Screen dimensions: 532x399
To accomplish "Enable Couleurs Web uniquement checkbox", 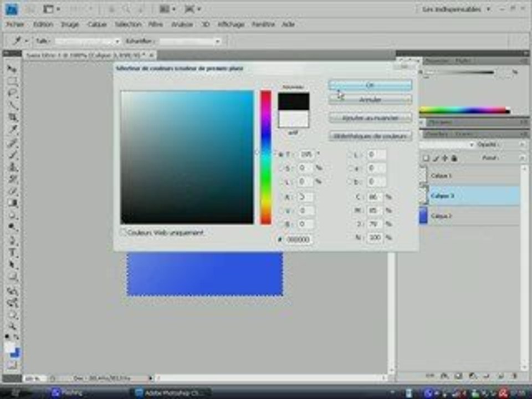I will pyautogui.click(x=124, y=232).
